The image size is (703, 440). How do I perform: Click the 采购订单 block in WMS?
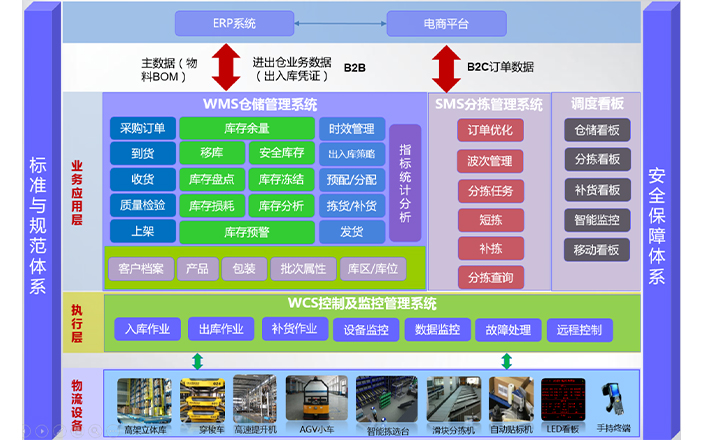(143, 128)
